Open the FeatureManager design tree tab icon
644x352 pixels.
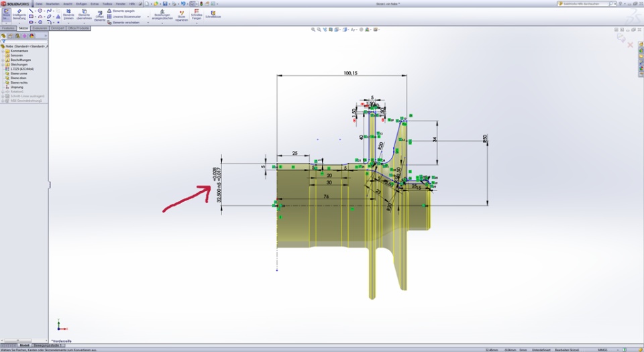pyautogui.click(x=3, y=36)
